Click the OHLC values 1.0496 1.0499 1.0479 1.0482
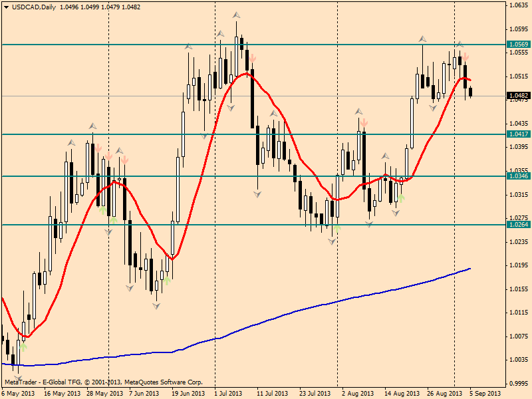This screenshot has width=532, height=399. point(100,7)
